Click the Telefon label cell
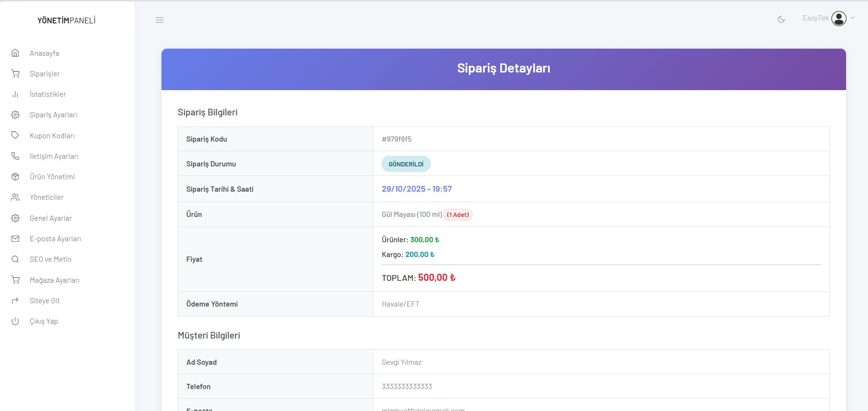This screenshot has width=868, height=411. [x=275, y=387]
